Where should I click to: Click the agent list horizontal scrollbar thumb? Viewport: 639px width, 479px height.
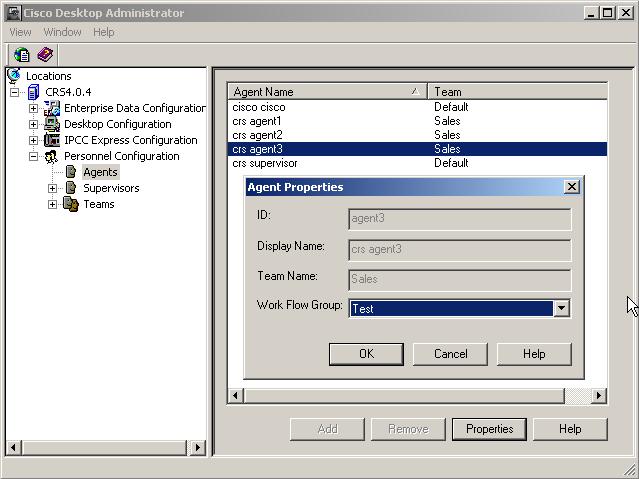tap(404, 395)
